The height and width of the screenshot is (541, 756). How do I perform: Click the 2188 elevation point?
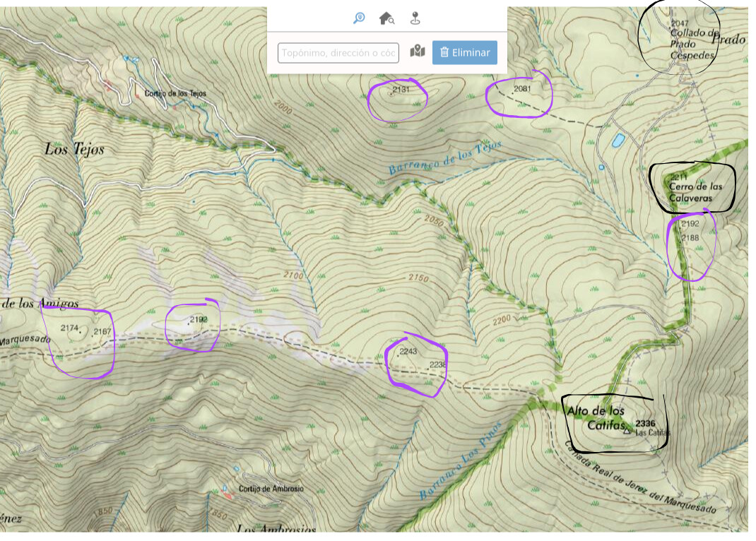coord(690,237)
